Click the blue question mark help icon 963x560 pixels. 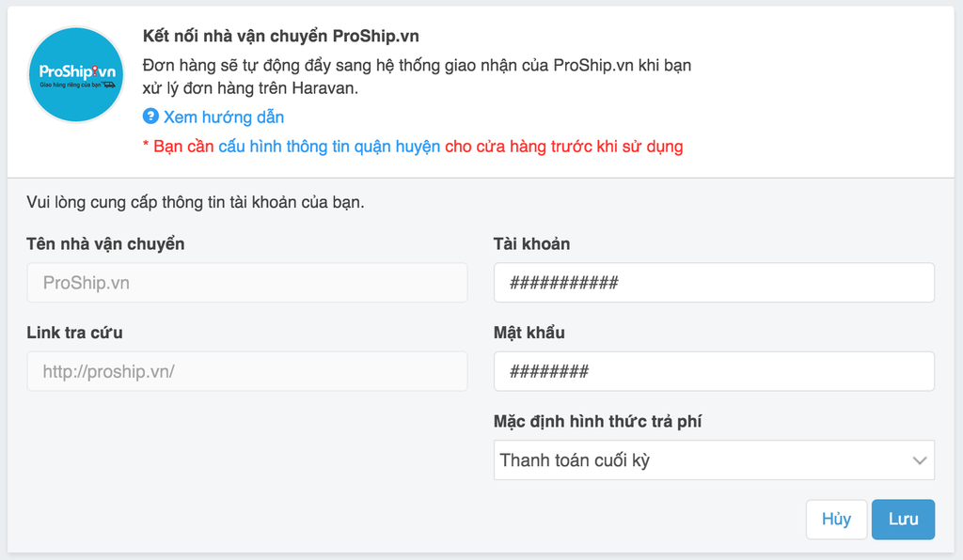(x=150, y=116)
